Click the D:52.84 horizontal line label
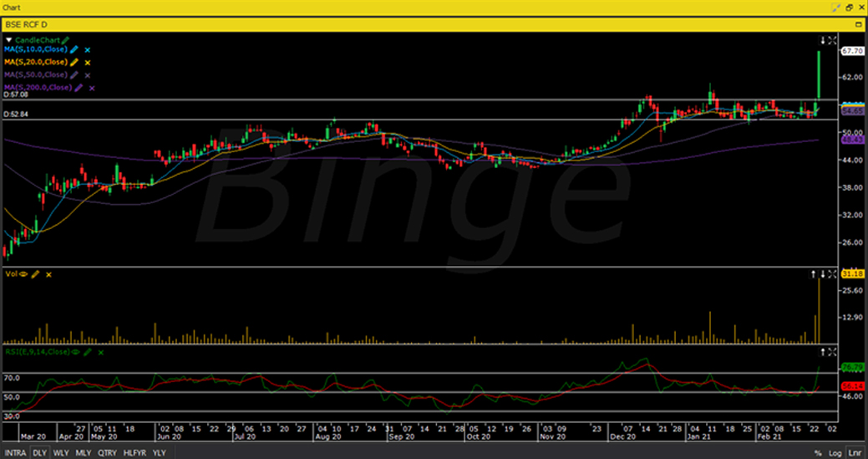868x459 pixels. [x=16, y=115]
